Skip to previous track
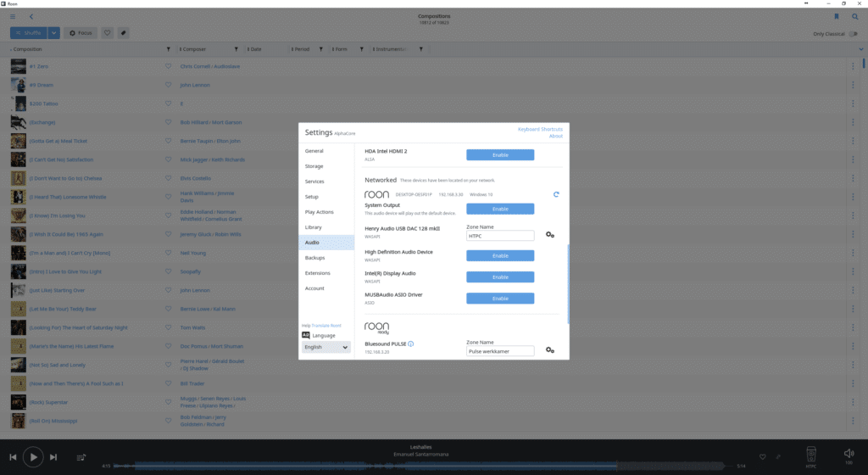Image resolution: width=868 pixels, height=475 pixels. click(x=13, y=457)
